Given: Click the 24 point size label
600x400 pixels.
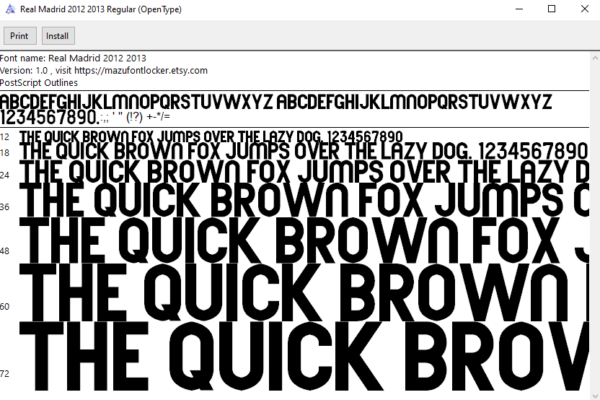Looking at the screenshot, I should click(x=5, y=175).
